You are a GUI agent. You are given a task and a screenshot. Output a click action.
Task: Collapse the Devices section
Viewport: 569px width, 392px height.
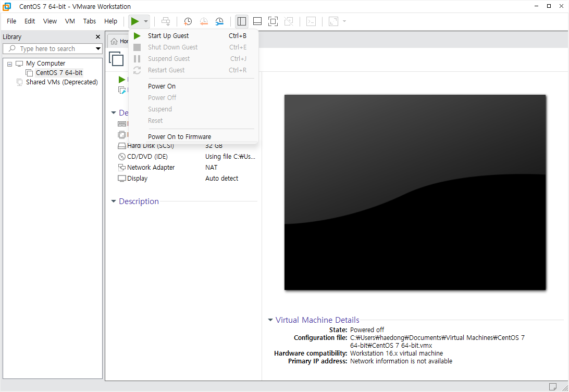114,113
